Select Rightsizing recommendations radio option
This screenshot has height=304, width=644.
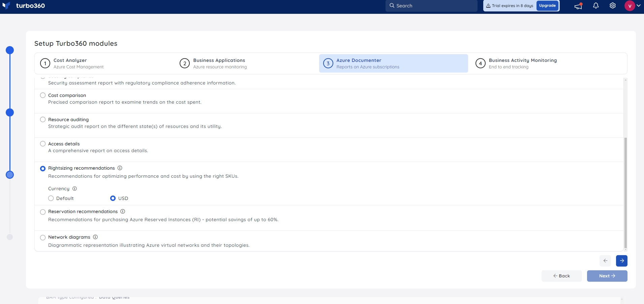pos(43,168)
